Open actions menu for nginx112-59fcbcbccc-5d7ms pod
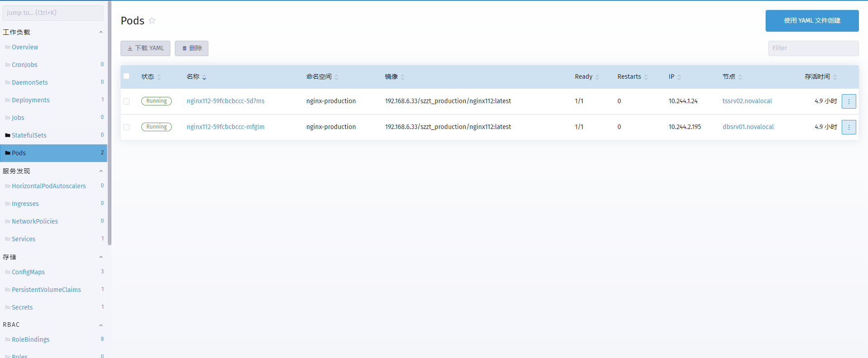 [849, 101]
